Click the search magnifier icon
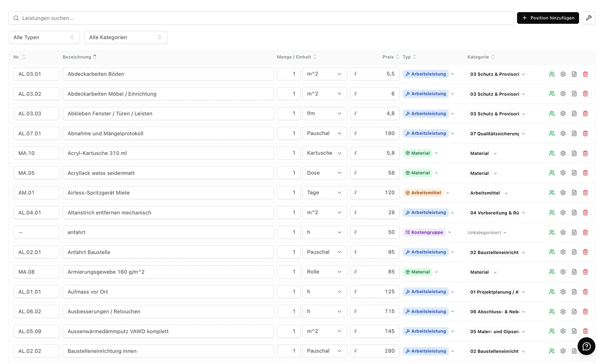Screen dimensions: 604x364 pyautogui.click(x=16, y=18)
